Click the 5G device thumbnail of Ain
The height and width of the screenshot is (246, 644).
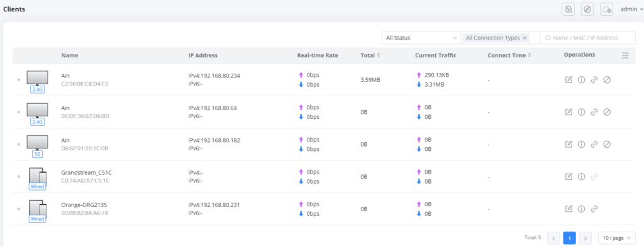coord(37,146)
